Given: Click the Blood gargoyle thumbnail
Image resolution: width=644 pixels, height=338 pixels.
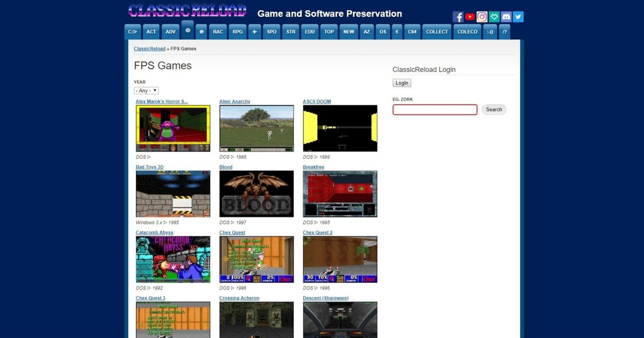Looking at the screenshot, I should click(x=257, y=194).
